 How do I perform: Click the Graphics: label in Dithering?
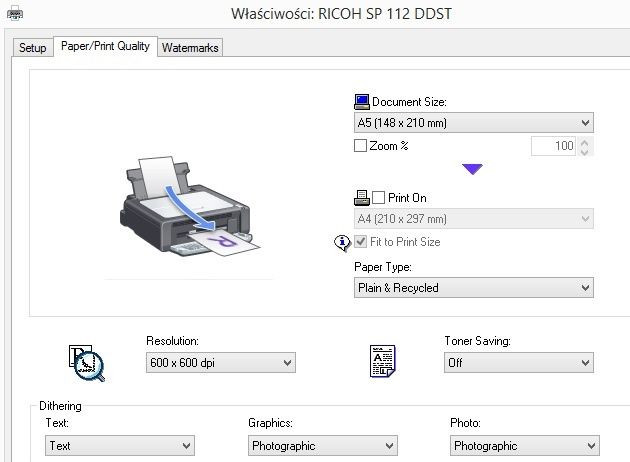click(270, 423)
